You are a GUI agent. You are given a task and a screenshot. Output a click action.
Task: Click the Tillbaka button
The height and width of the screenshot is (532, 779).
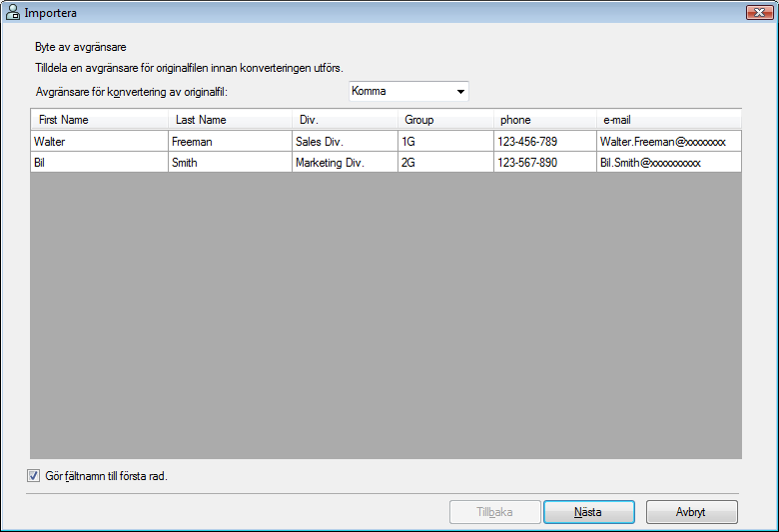pos(494,512)
